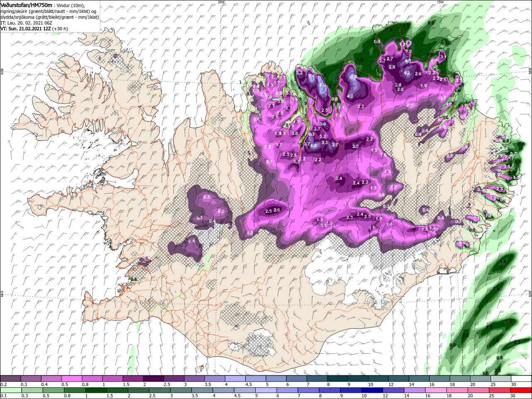Select the 25 crimson swatch in rain scale

click(x=500, y=390)
